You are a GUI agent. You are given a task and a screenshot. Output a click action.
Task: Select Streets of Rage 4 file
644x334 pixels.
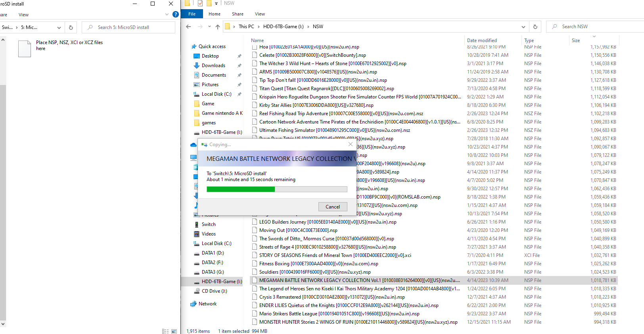(328, 247)
